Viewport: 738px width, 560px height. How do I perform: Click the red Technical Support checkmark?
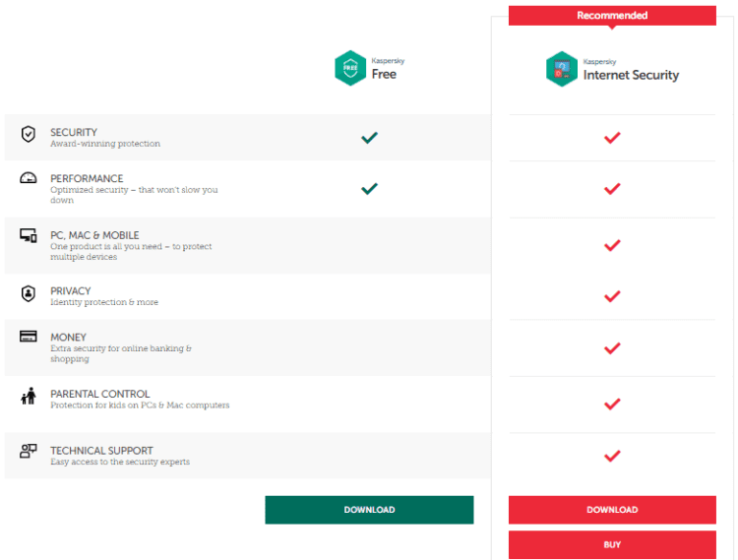[x=612, y=456]
